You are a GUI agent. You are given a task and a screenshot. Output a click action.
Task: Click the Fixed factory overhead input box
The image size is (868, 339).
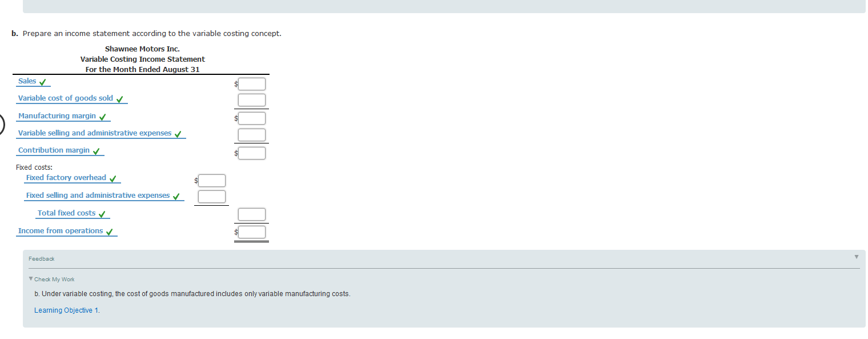click(x=211, y=180)
